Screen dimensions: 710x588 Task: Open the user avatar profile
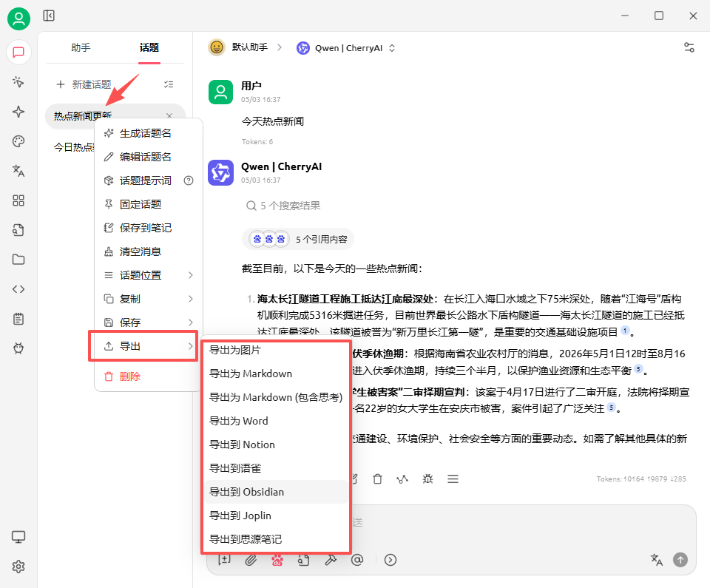click(x=18, y=18)
